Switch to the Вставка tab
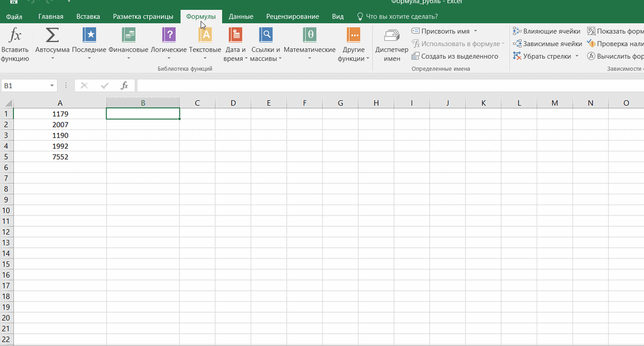This screenshot has width=644, height=346. 88,17
